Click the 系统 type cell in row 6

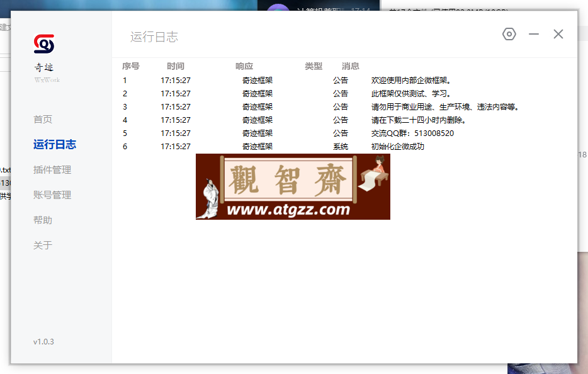(341, 146)
